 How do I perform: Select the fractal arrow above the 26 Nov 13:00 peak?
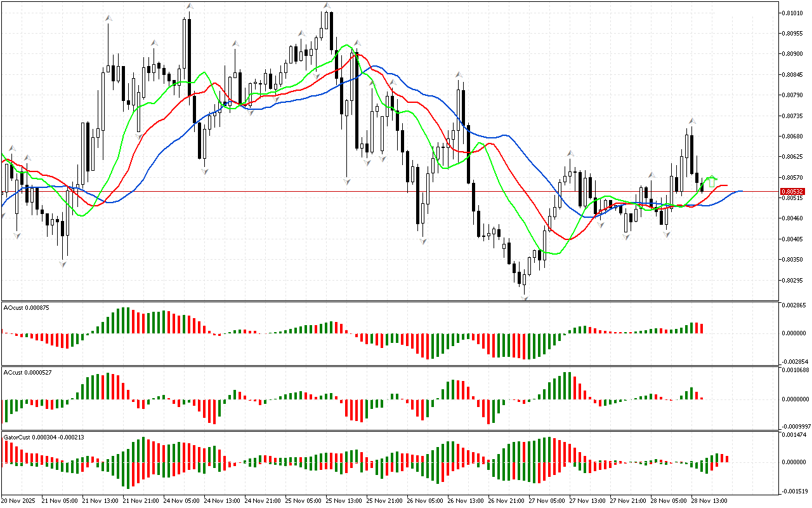pyautogui.click(x=458, y=75)
